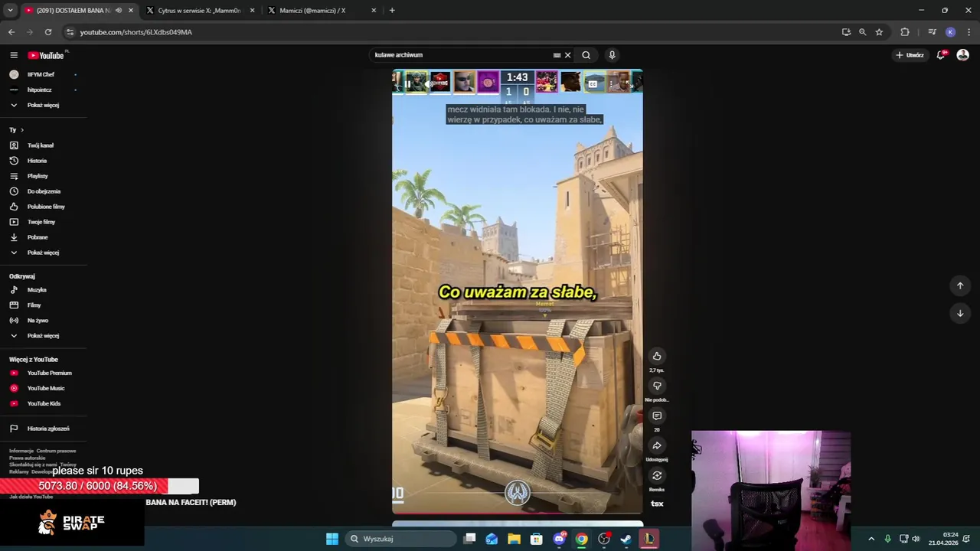Go to previous Short with up arrow
This screenshot has height=551, width=980.
(x=960, y=285)
